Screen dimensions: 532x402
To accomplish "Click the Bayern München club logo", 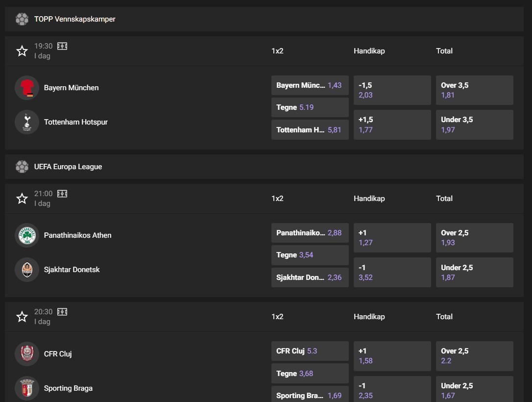I will (26, 88).
